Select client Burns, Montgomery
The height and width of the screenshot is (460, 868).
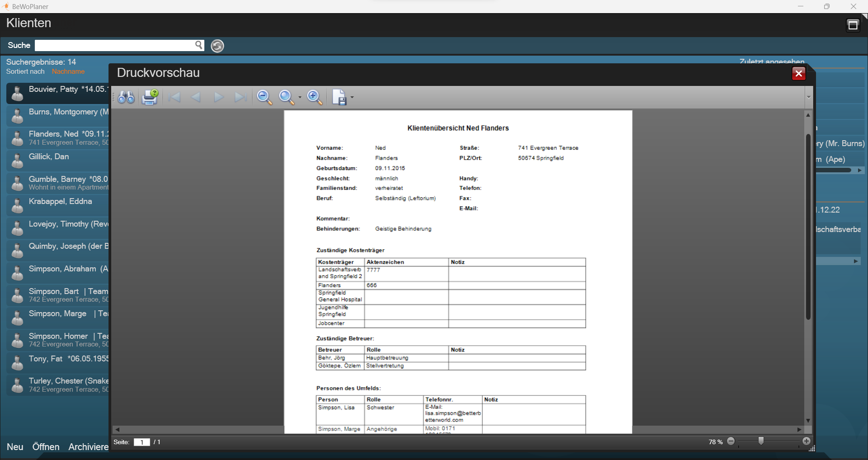(x=57, y=115)
